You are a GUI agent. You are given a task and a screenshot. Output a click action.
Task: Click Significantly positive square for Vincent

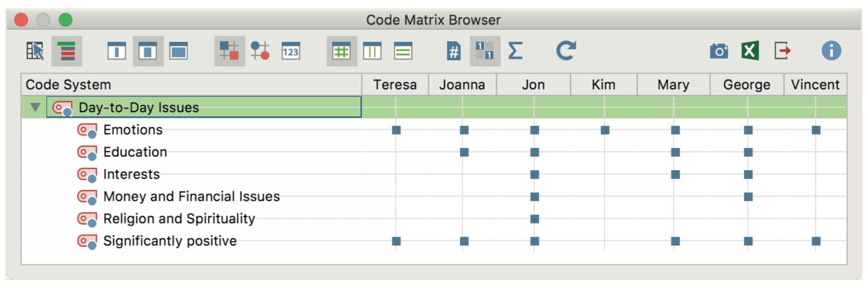(816, 241)
